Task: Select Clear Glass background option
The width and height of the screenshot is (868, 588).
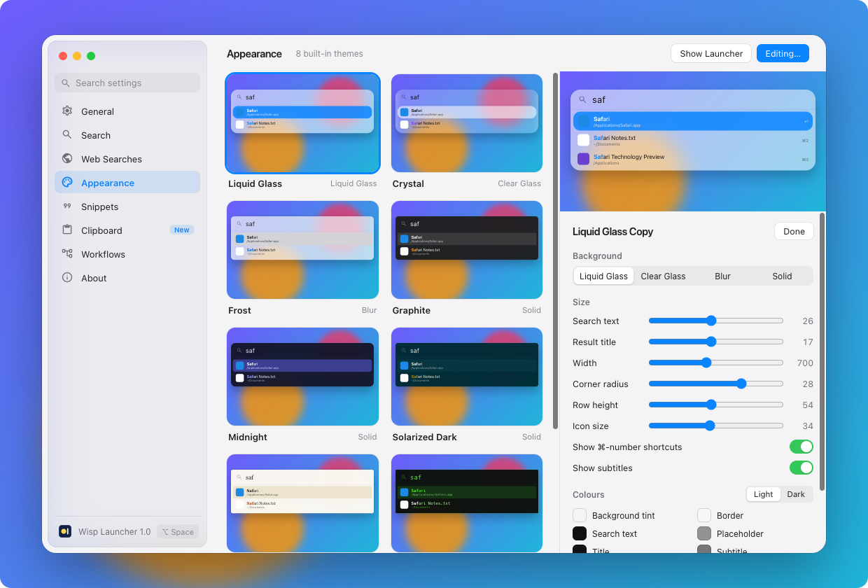Action: (x=663, y=276)
